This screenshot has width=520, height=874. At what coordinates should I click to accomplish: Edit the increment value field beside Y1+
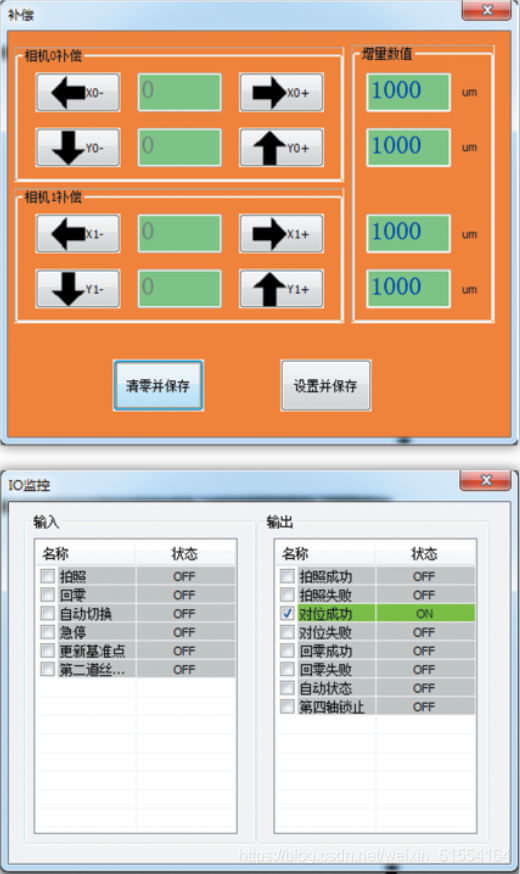pos(409,289)
